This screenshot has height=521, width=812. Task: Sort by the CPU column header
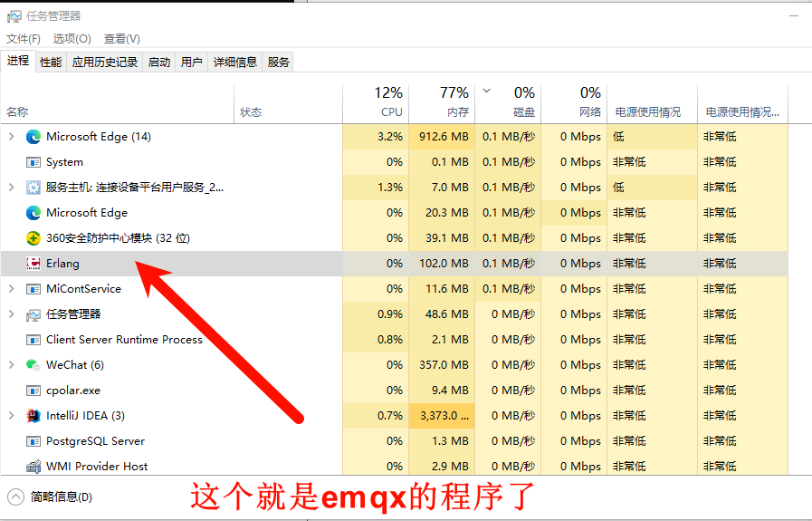(x=376, y=103)
